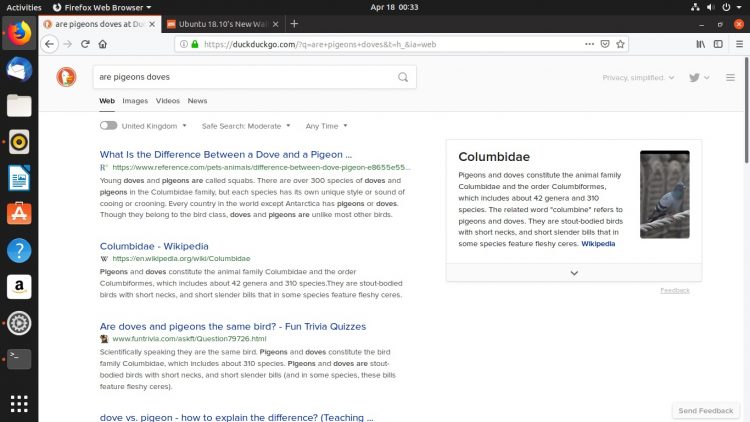Toggle the Firefox sidebar view

[718, 44]
